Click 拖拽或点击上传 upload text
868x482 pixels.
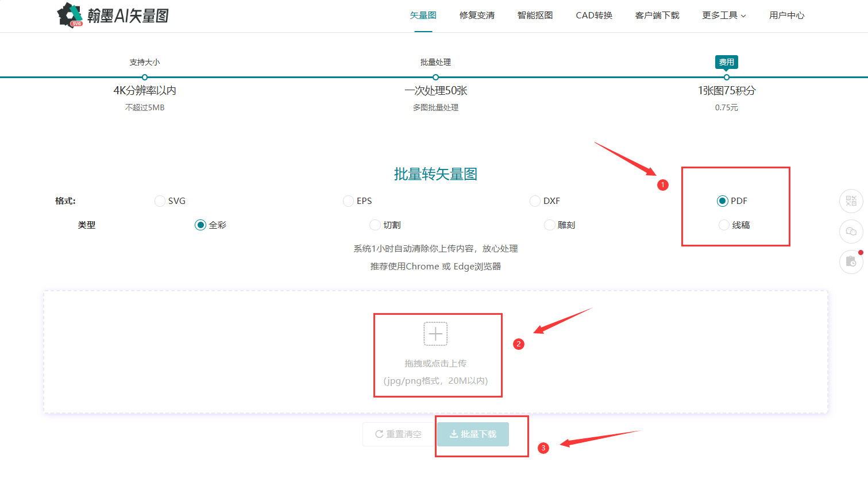point(435,364)
